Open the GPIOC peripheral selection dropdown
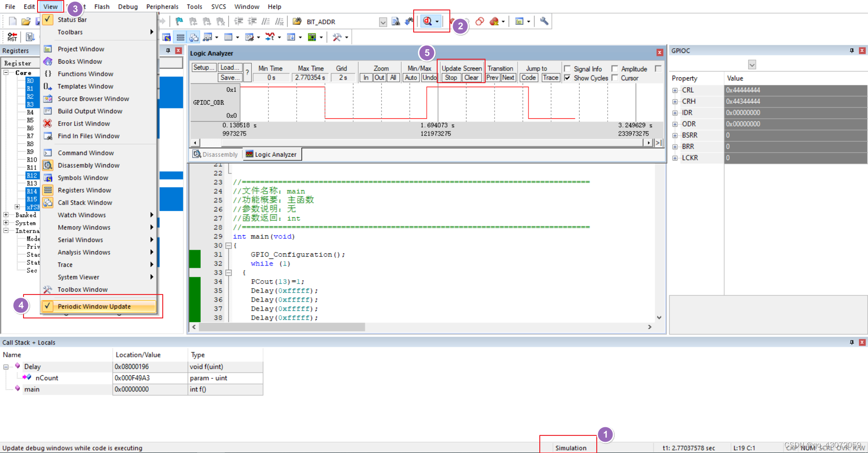The height and width of the screenshot is (453, 868). pos(752,65)
